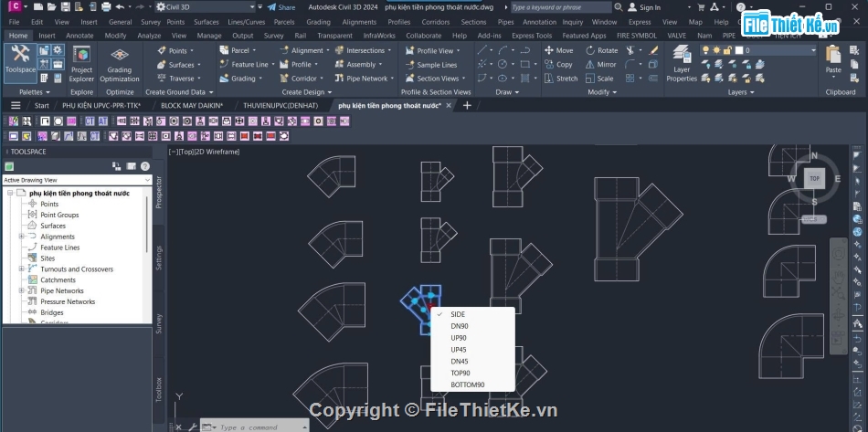Screen dimensions: 868x432
Task: Open Layer Properties manager
Action: coord(682,64)
